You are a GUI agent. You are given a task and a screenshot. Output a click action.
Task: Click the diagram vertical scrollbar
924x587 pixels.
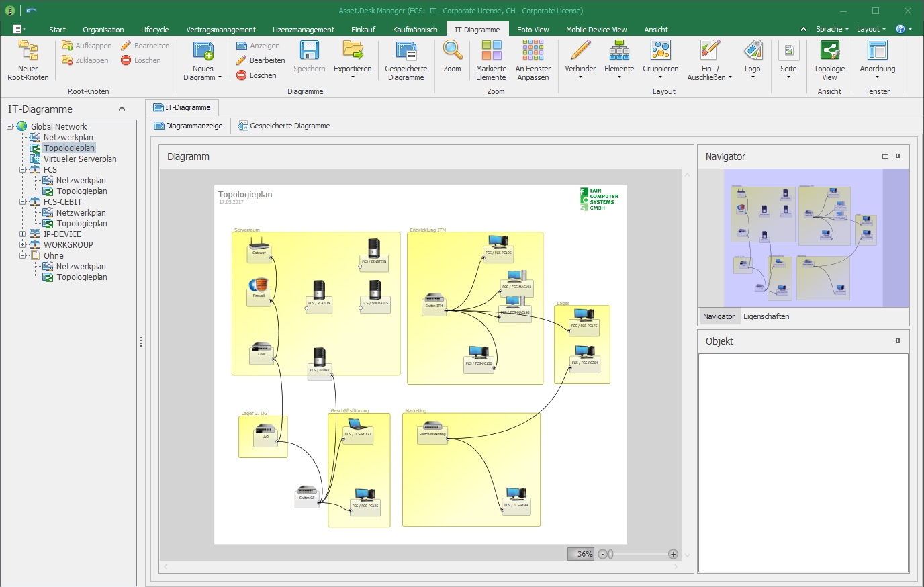(686, 365)
